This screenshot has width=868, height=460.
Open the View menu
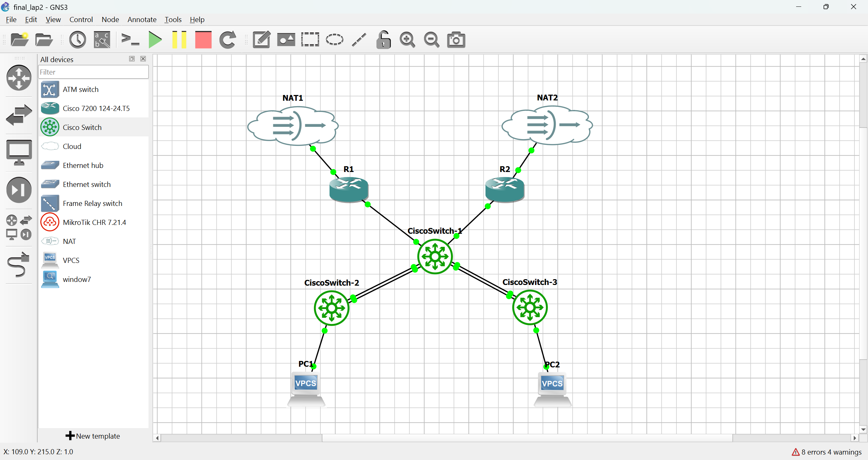(53, 19)
